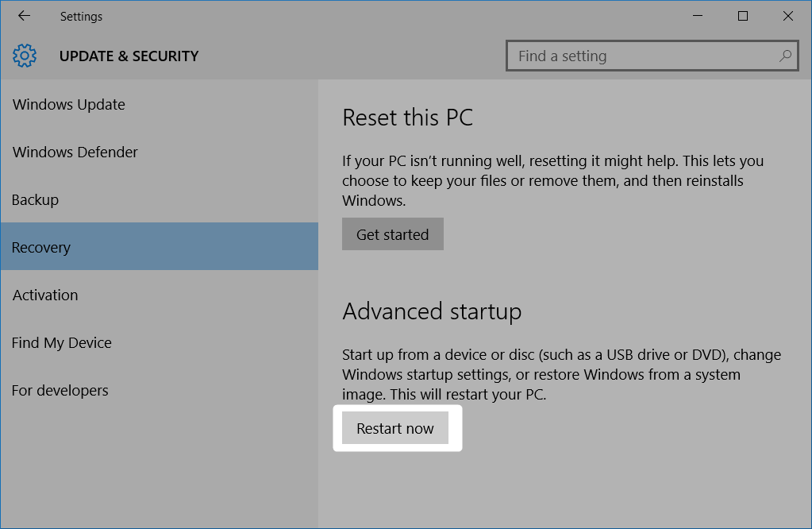This screenshot has height=529, width=812.
Task: Click the Reset this PC heading
Action: coord(407,118)
